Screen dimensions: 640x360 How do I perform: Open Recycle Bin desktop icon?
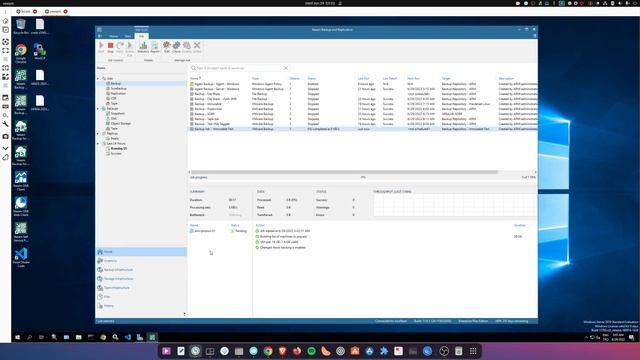[x=21, y=27]
